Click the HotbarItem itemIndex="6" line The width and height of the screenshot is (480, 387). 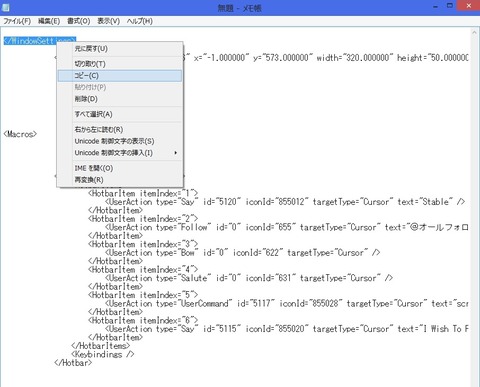[143, 320]
